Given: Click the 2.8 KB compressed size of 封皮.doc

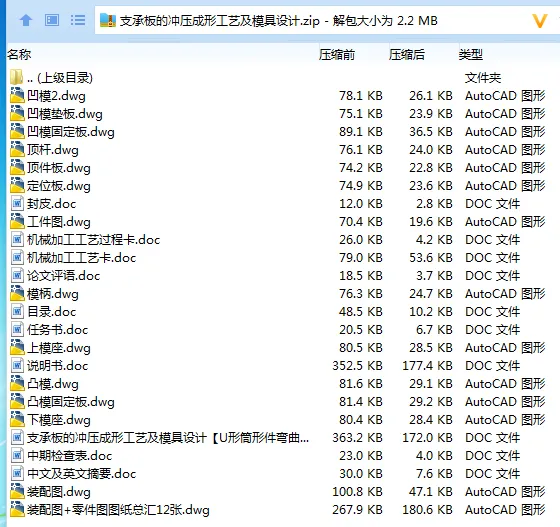Looking at the screenshot, I should (x=434, y=204).
